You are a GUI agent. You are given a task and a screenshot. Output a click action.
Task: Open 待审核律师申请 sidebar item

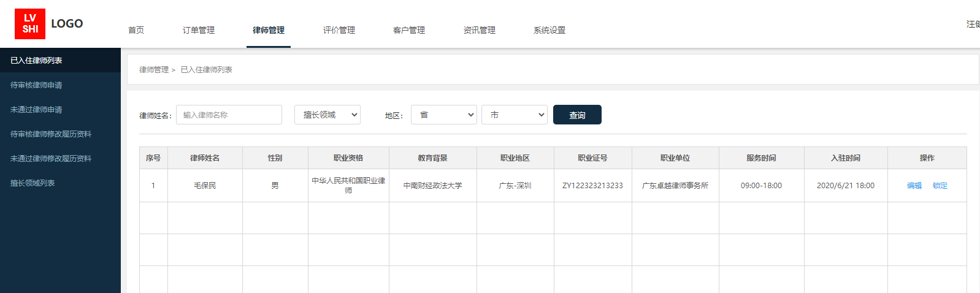click(x=37, y=85)
